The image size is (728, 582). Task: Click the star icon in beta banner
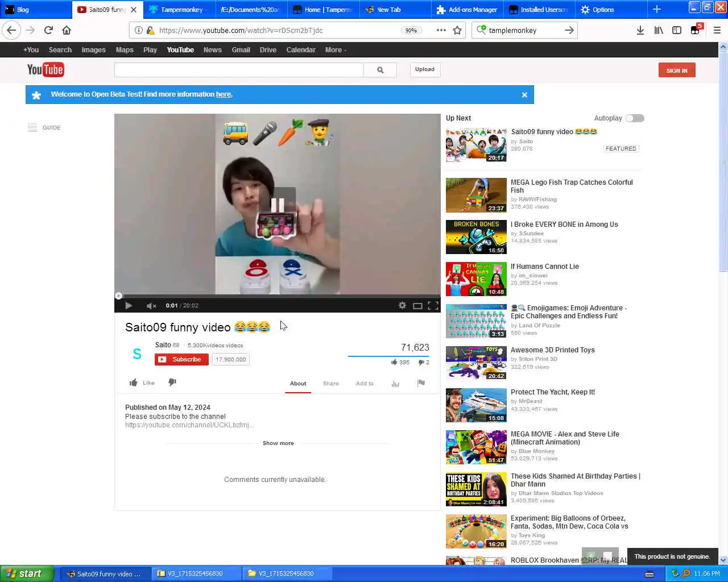click(36, 95)
